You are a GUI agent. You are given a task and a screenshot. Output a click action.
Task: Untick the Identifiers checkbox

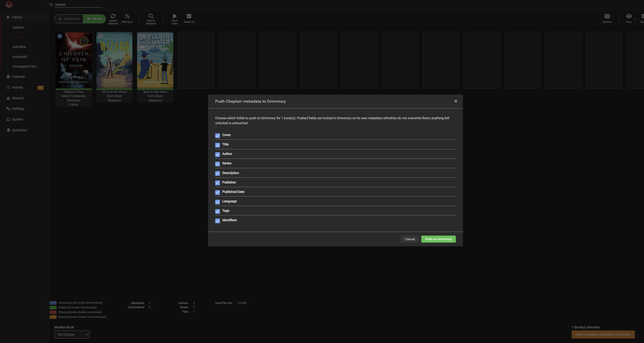(x=217, y=220)
